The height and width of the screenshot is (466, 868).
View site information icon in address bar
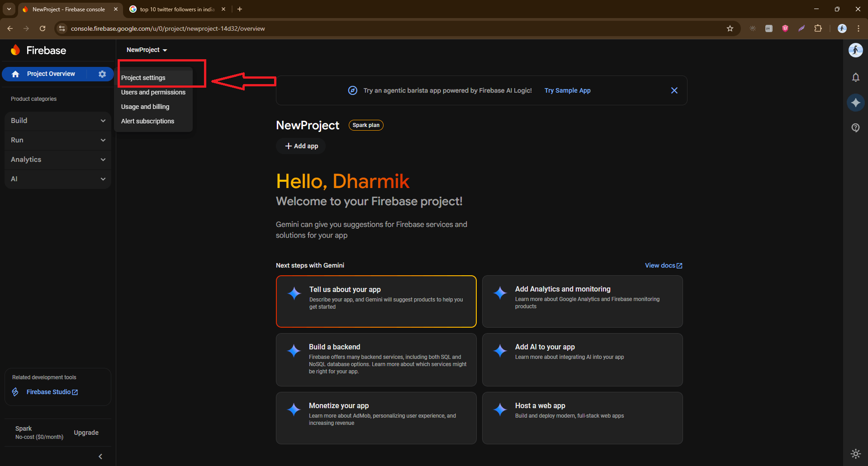(x=62, y=28)
